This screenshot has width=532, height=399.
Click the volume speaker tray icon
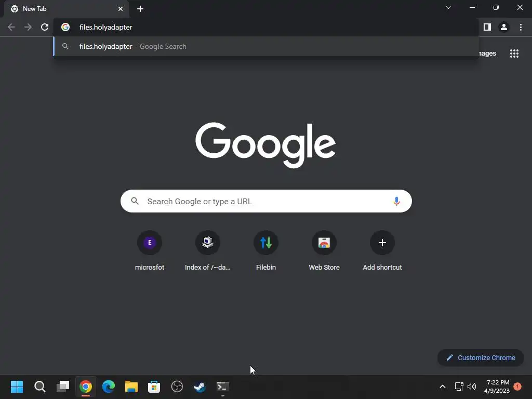472,387
